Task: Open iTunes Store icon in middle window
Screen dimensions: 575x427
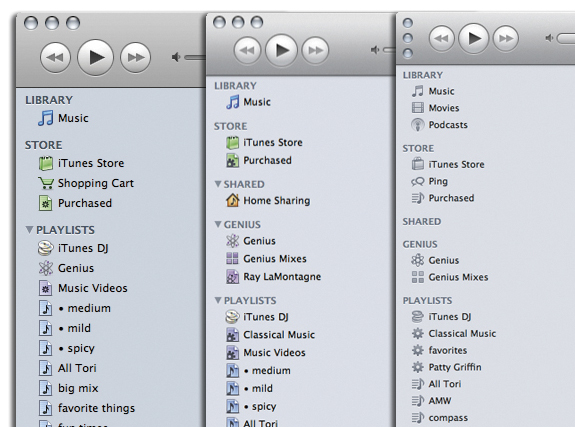Action: (232, 142)
